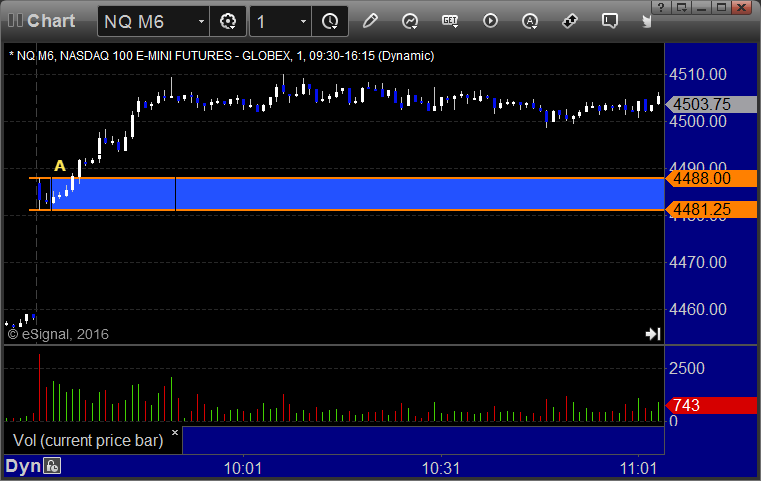Click the 2500 volume axis label
Screen dimensions: 761x481
coord(687,368)
